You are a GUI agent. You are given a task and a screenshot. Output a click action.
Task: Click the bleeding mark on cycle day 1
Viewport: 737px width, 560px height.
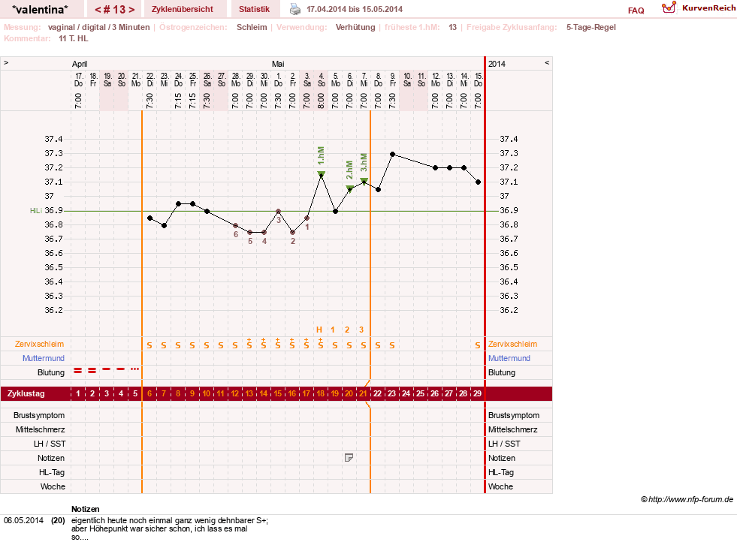pos(78,371)
